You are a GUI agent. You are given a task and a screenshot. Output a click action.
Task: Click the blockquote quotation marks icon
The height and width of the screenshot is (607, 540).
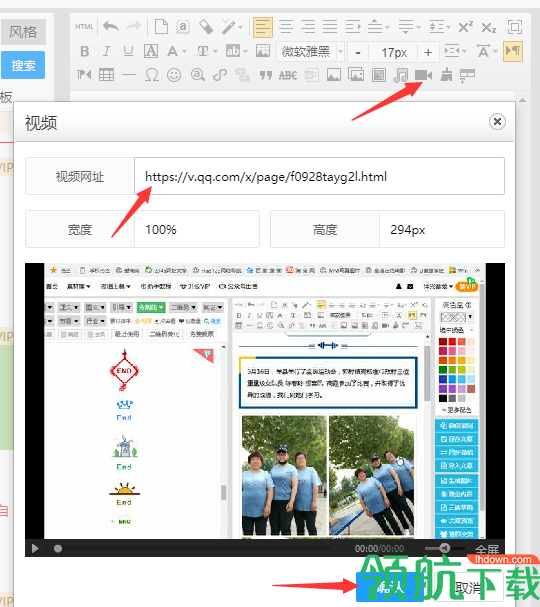tap(266, 75)
